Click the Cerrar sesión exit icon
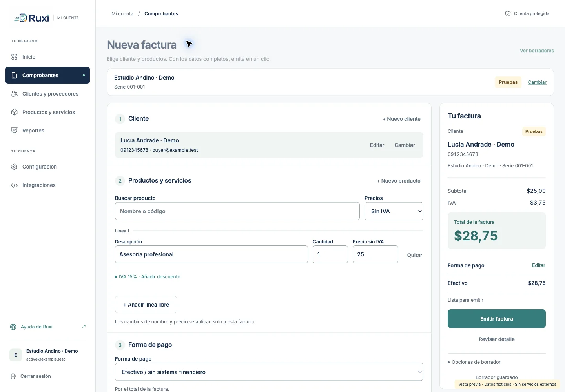This screenshot has width=565, height=392. click(13, 376)
